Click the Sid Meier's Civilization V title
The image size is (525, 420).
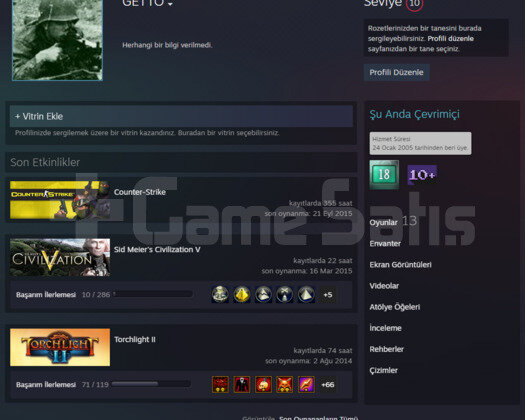[157, 250]
